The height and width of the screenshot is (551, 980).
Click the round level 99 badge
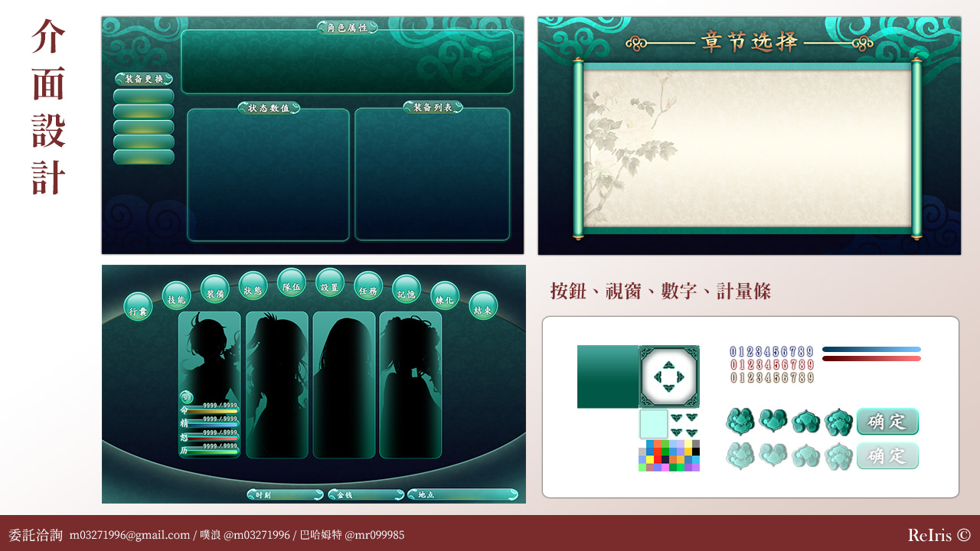click(x=187, y=397)
